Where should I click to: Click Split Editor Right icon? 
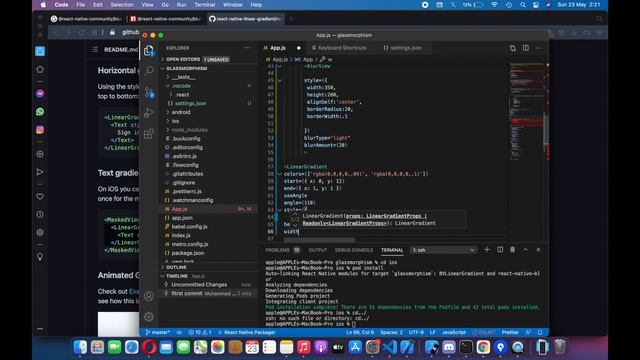526,48
